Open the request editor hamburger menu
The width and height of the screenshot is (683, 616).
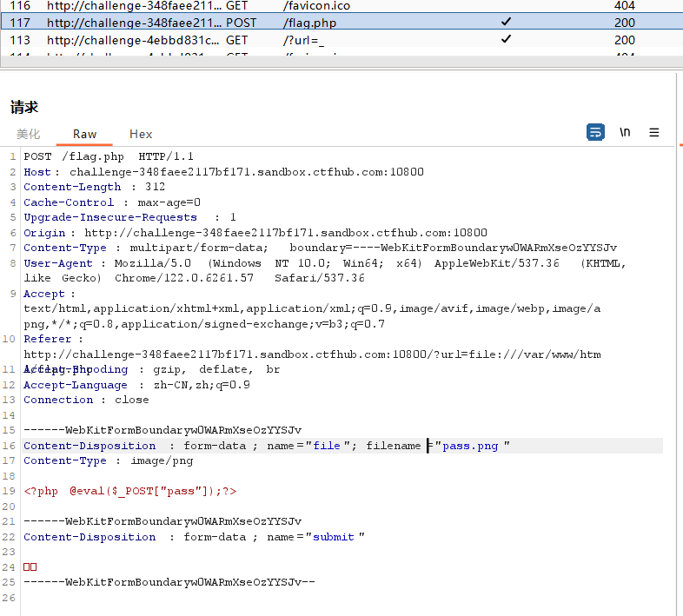[x=653, y=132]
